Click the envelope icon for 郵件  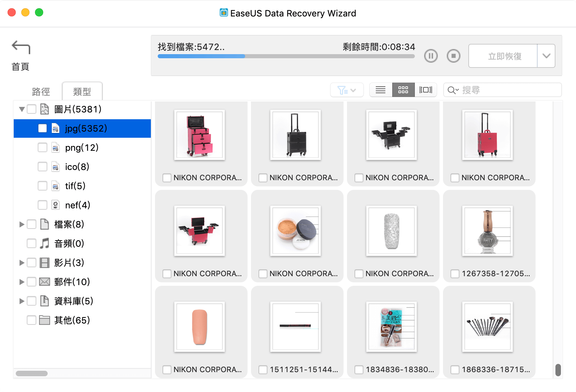45,282
